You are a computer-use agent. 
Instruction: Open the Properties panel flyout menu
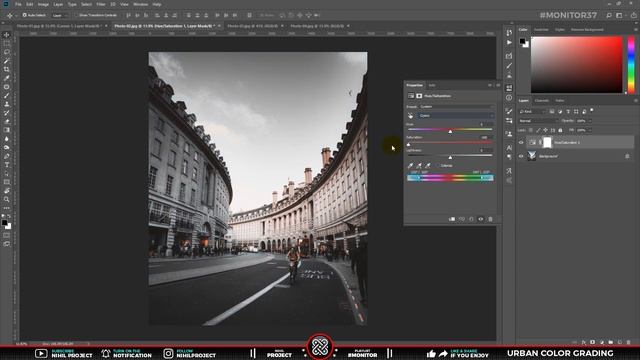498,85
